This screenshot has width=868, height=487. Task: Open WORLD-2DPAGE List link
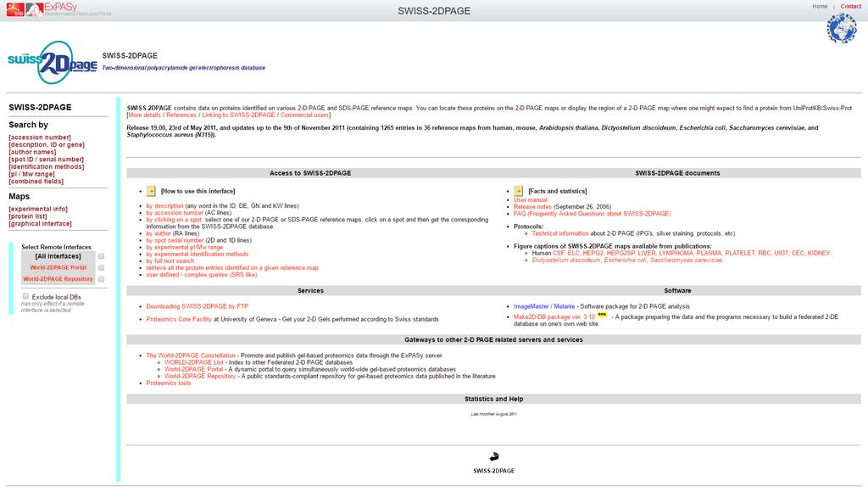point(194,362)
